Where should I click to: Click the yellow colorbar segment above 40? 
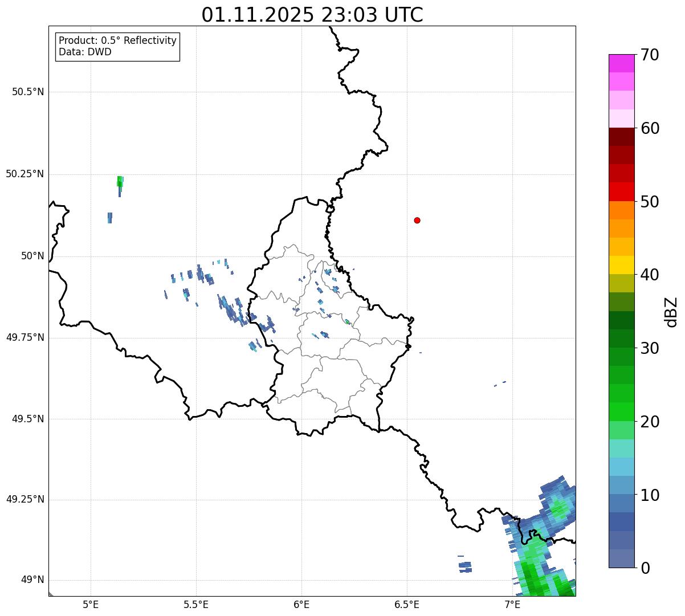click(621, 265)
